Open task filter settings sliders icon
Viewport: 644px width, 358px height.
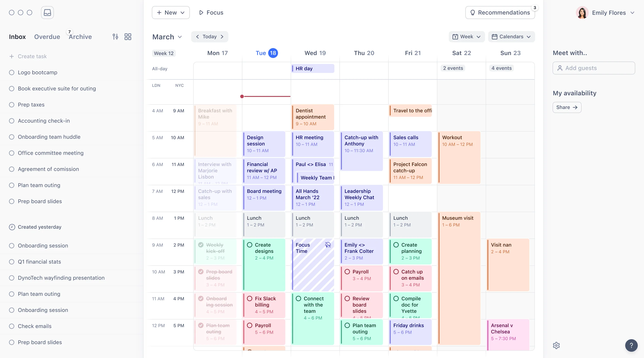115,37
